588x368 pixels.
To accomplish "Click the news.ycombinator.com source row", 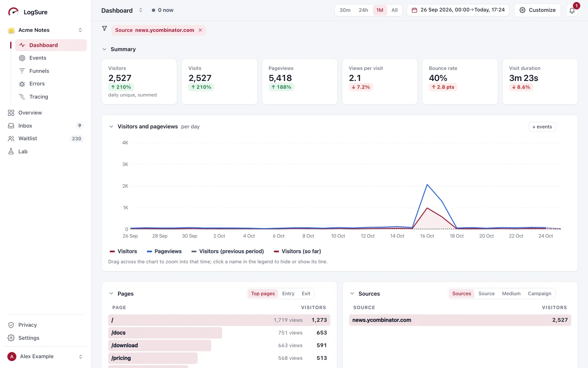I will pyautogui.click(x=460, y=320).
